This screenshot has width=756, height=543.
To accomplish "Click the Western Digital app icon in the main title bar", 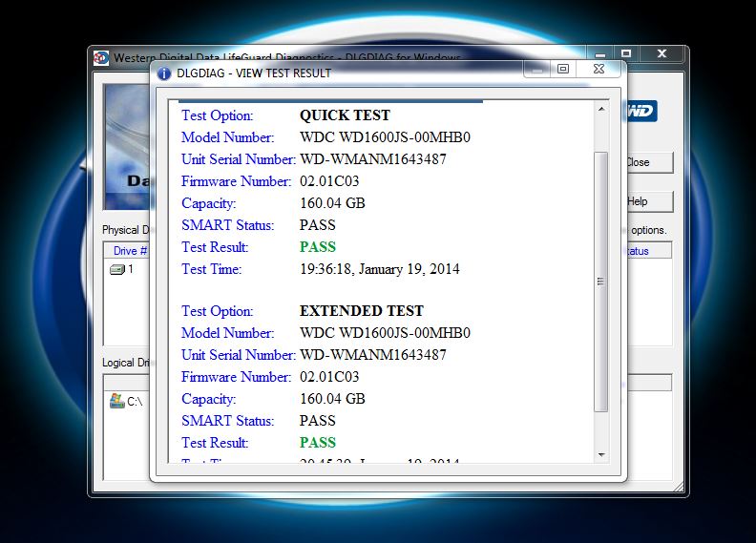I will 101,58.
